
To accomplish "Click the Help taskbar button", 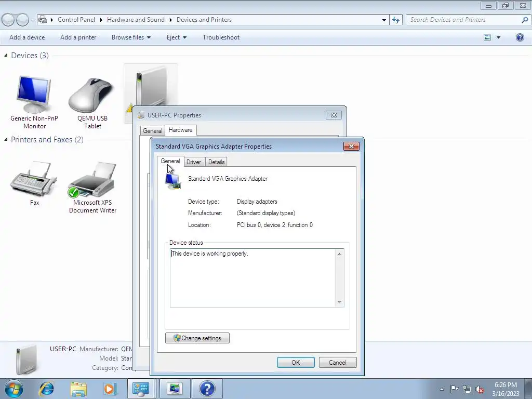I will pos(207,389).
